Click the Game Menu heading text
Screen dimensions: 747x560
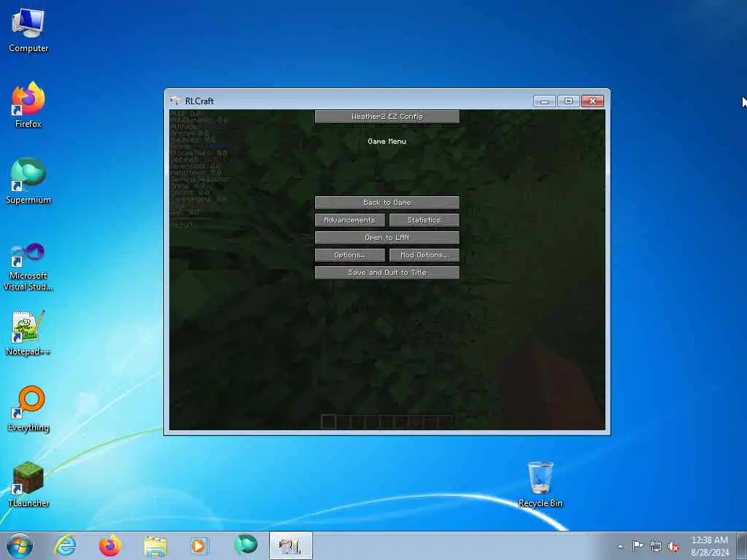tap(387, 141)
